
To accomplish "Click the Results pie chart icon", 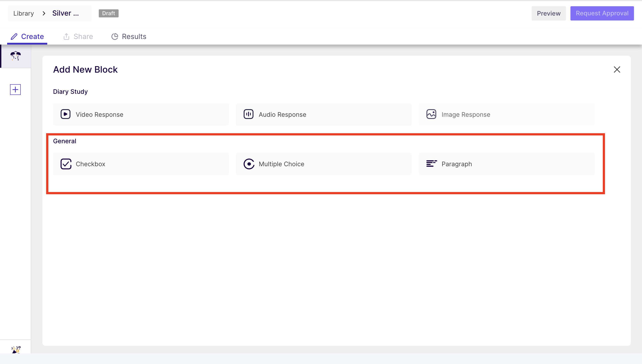I will (115, 37).
